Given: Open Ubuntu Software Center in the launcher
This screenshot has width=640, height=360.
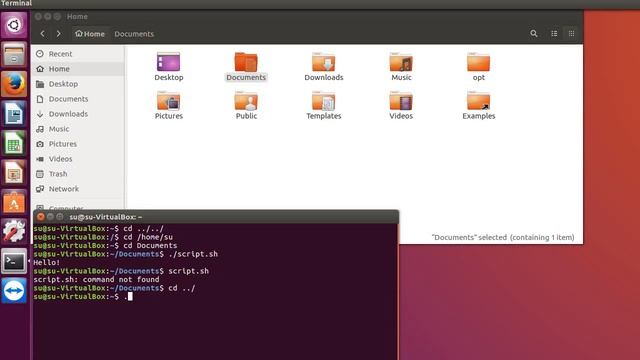Looking at the screenshot, I should click(x=14, y=202).
